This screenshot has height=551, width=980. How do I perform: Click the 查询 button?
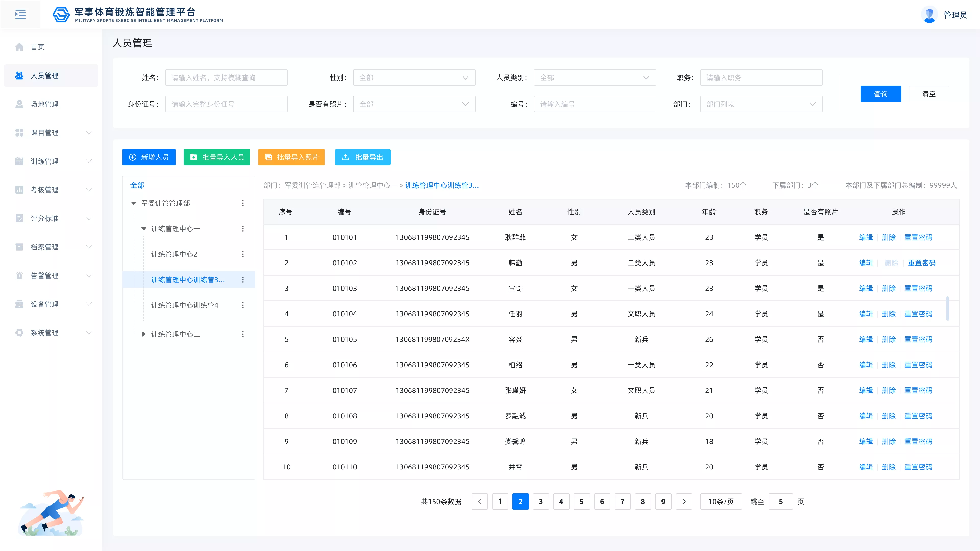[881, 94]
